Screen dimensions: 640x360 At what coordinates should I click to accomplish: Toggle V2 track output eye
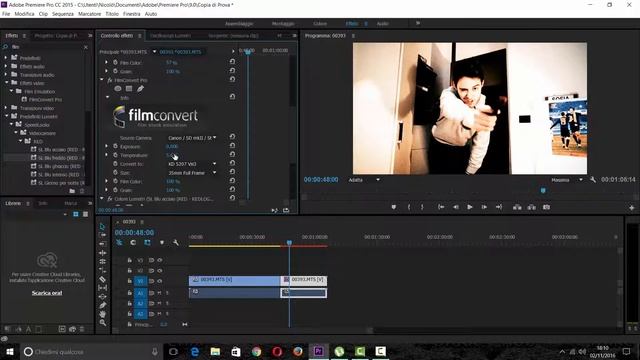[x=160, y=270]
